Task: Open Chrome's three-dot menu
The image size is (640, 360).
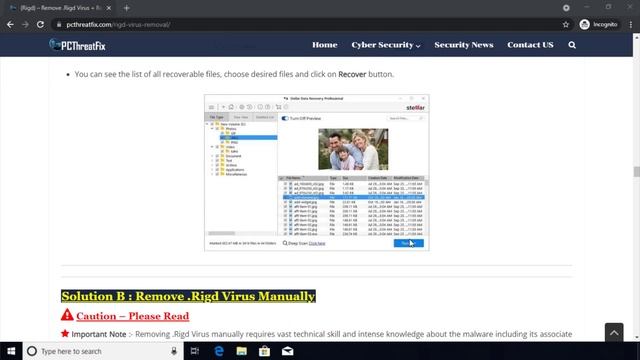Action: pos(631,24)
